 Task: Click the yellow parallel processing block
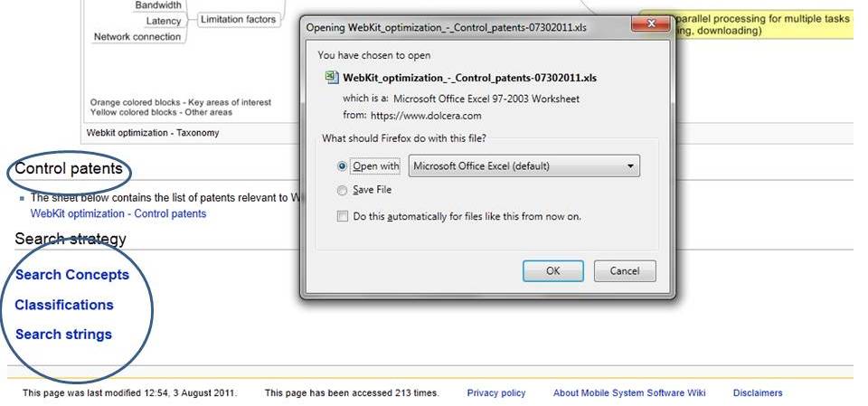[750, 24]
